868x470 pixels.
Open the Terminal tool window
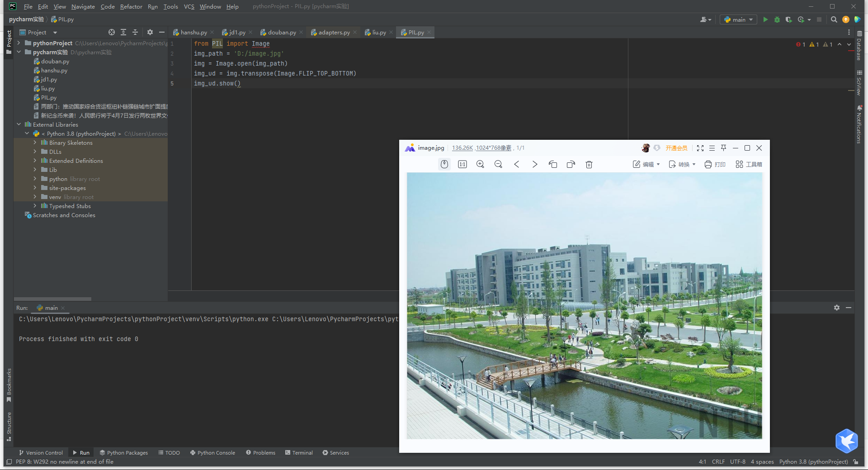pyautogui.click(x=299, y=452)
